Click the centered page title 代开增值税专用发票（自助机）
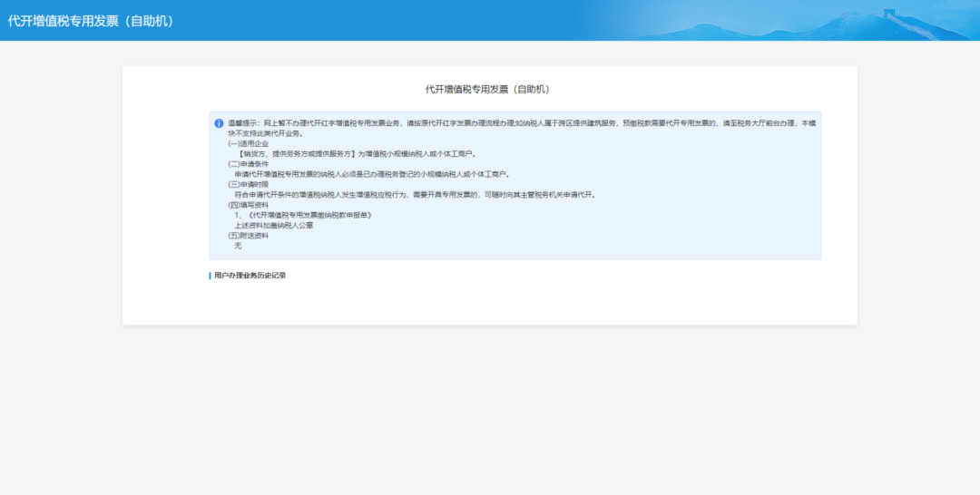The image size is (980, 495). (x=489, y=90)
